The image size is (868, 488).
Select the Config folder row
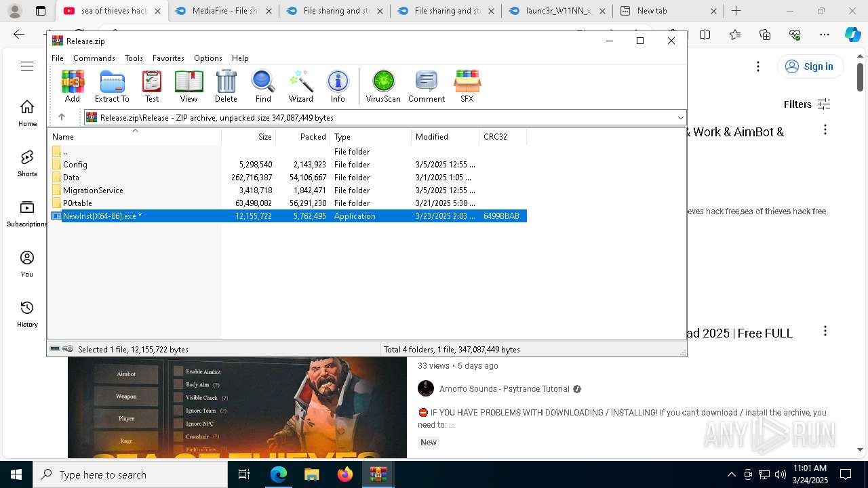pyautogui.click(x=288, y=165)
